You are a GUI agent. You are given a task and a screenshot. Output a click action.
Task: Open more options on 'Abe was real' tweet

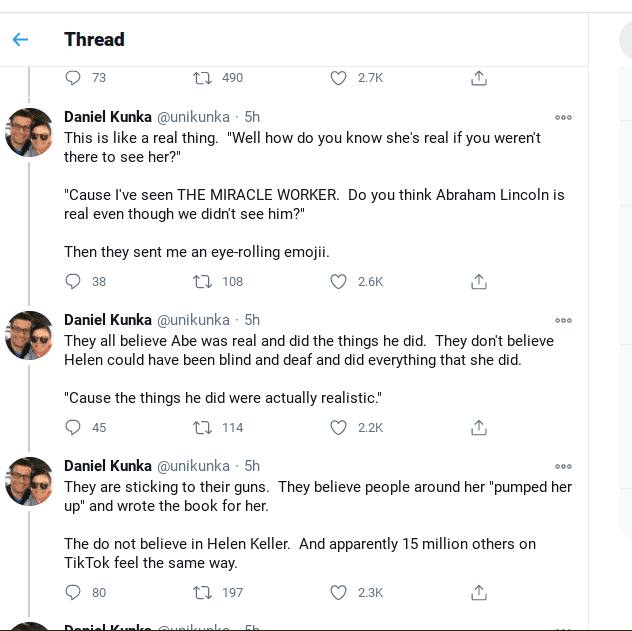pos(563,320)
